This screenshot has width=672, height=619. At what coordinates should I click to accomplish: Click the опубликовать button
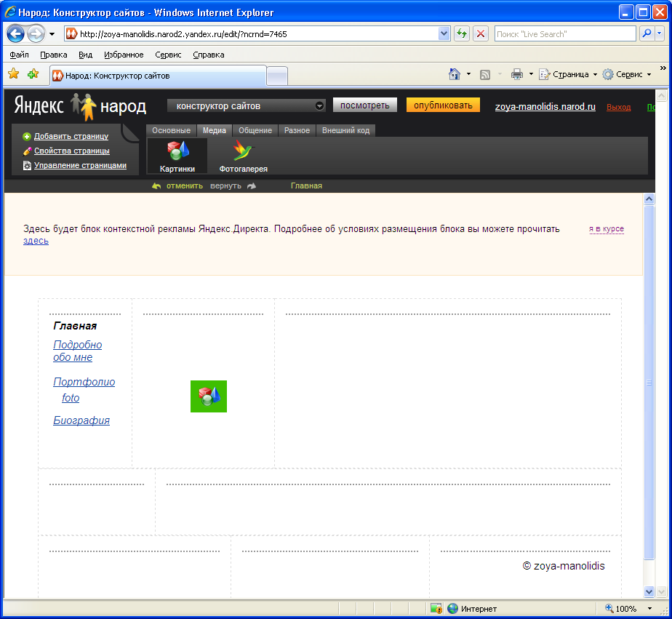[443, 105]
